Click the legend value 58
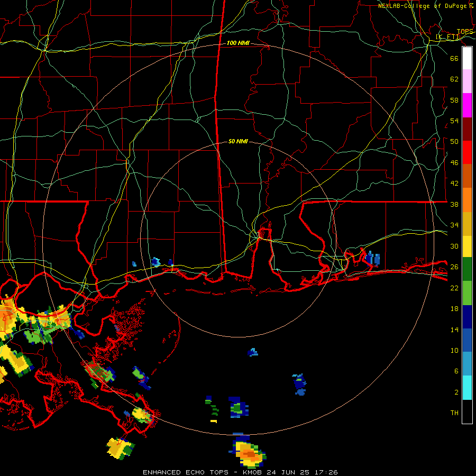Viewport: 476px width, 476px height. click(x=454, y=100)
